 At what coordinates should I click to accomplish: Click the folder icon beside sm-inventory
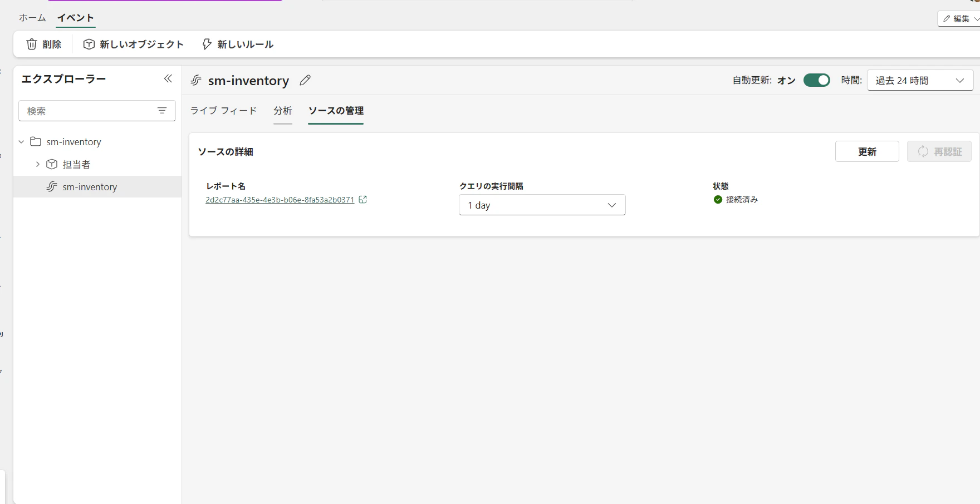(36, 141)
